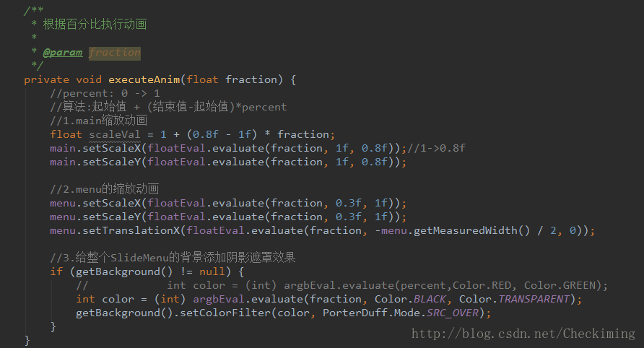Click the highlighted fraction word in Javadoc

pos(115,52)
